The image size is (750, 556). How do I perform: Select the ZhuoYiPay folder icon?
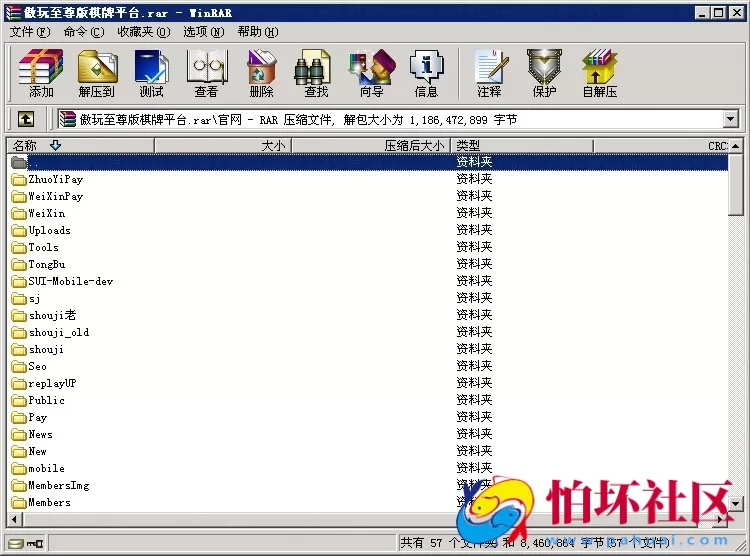coord(19,179)
